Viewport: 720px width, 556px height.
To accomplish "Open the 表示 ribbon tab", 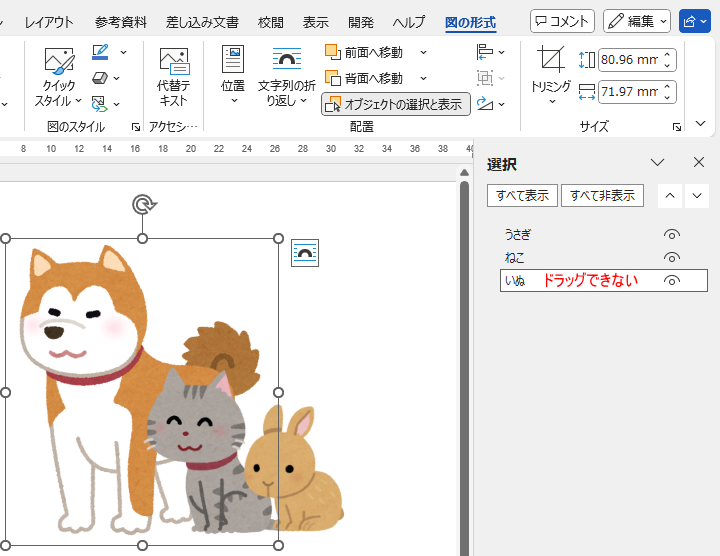I will pyautogui.click(x=315, y=22).
